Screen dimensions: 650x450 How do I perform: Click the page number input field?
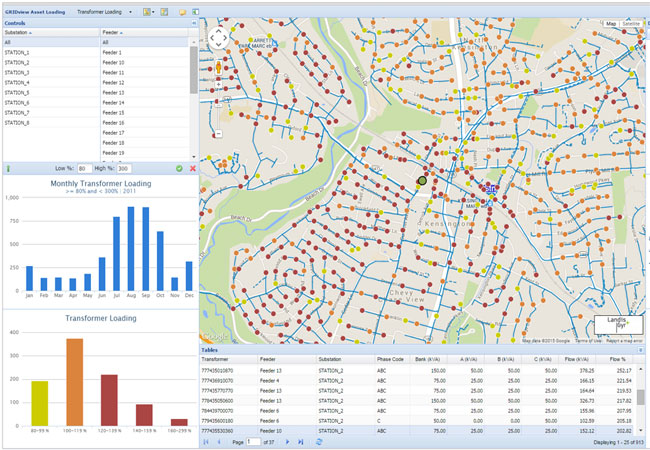pyautogui.click(x=253, y=442)
